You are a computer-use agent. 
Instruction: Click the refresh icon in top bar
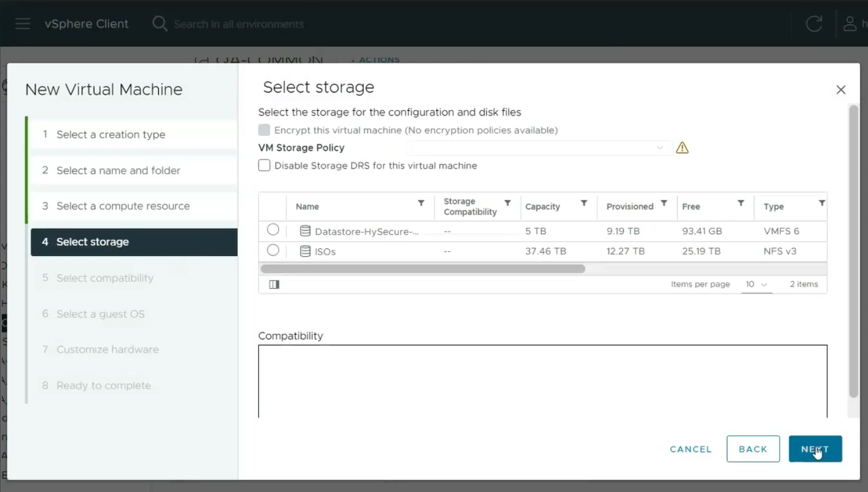(x=814, y=24)
